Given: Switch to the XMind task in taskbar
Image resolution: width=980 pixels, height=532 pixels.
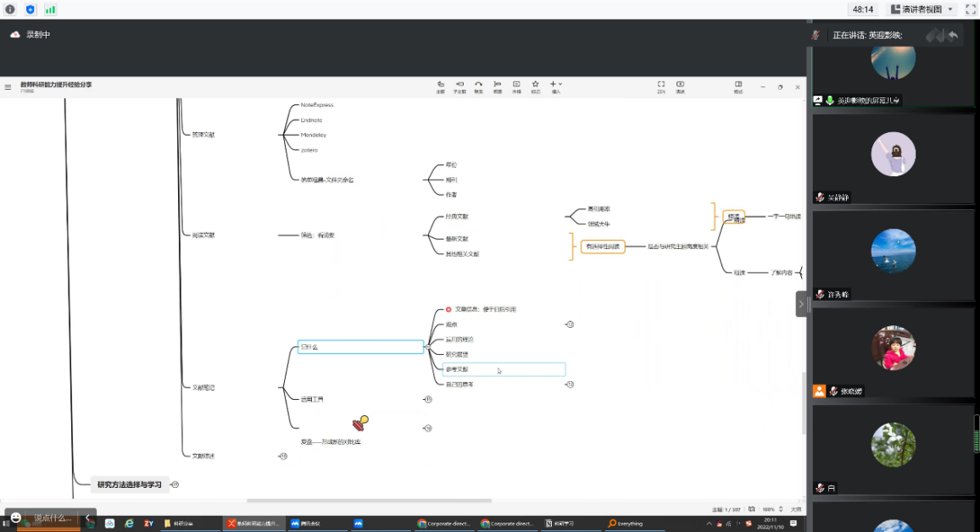Looking at the screenshot, I should [x=253, y=524].
